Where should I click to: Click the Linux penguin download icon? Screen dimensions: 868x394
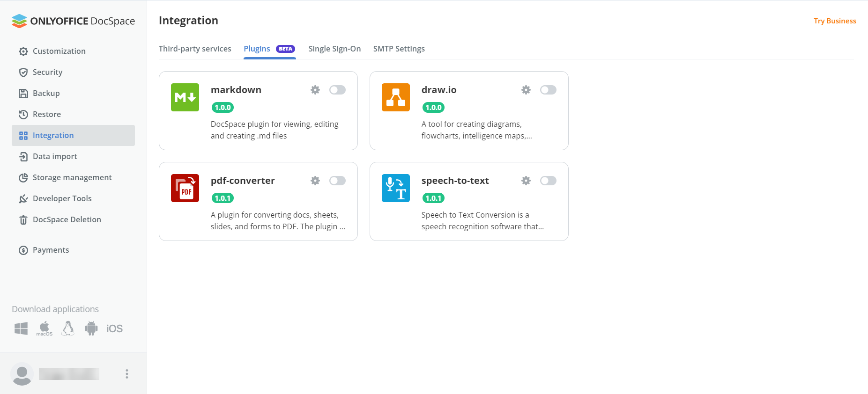pos(68,328)
